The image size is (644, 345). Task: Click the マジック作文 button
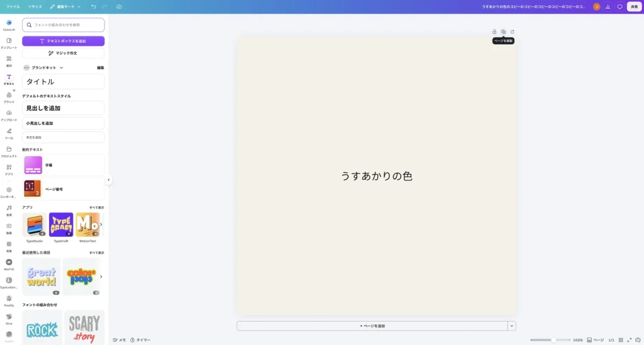tap(64, 53)
